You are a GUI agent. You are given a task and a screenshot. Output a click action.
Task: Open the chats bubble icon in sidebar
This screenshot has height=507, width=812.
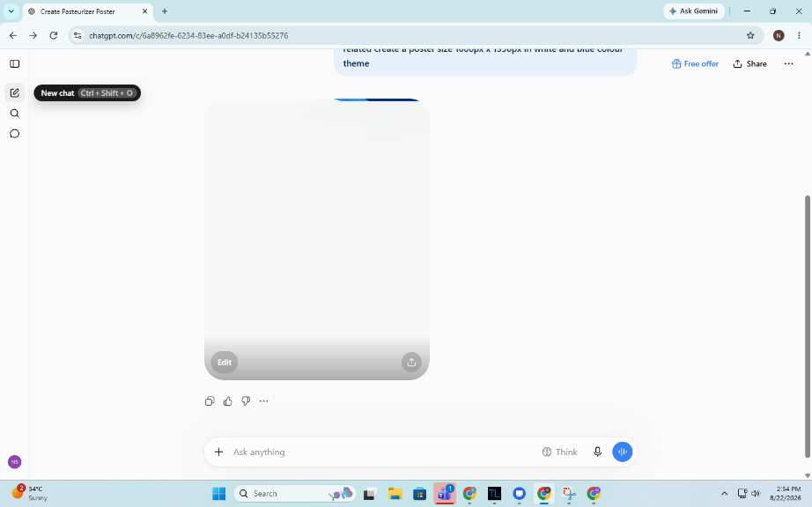[x=14, y=134]
